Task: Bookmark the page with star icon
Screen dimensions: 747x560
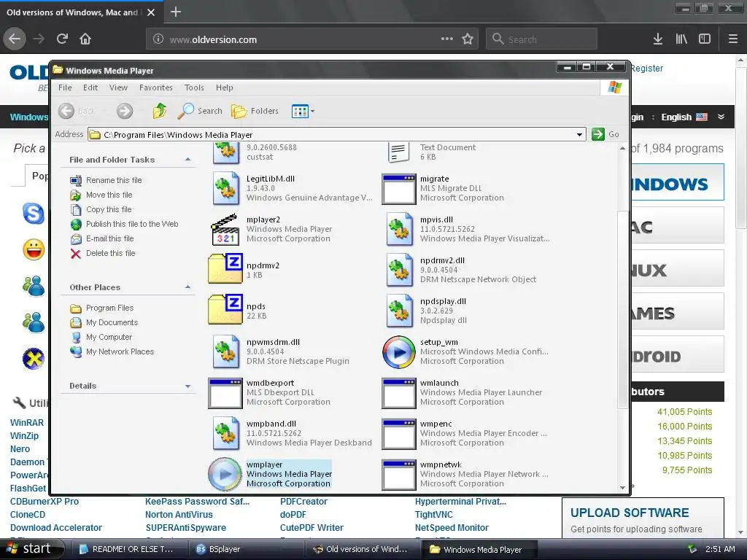Action: pyautogui.click(x=468, y=39)
